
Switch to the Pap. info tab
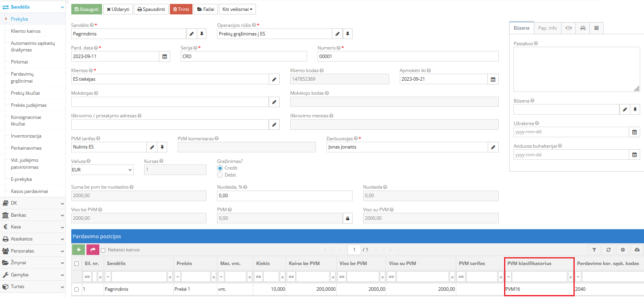pyautogui.click(x=547, y=28)
